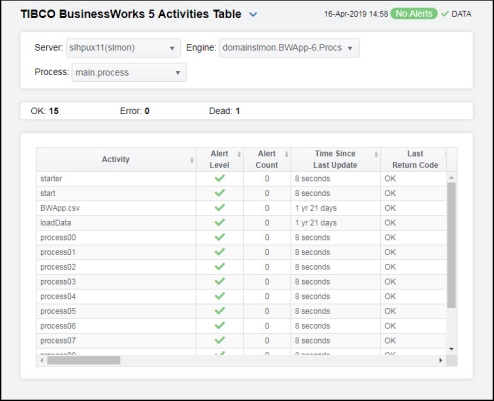Click the horizontal scrollbar right arrow
Screen dimensions: 494x401
click(x=441, y=360)
